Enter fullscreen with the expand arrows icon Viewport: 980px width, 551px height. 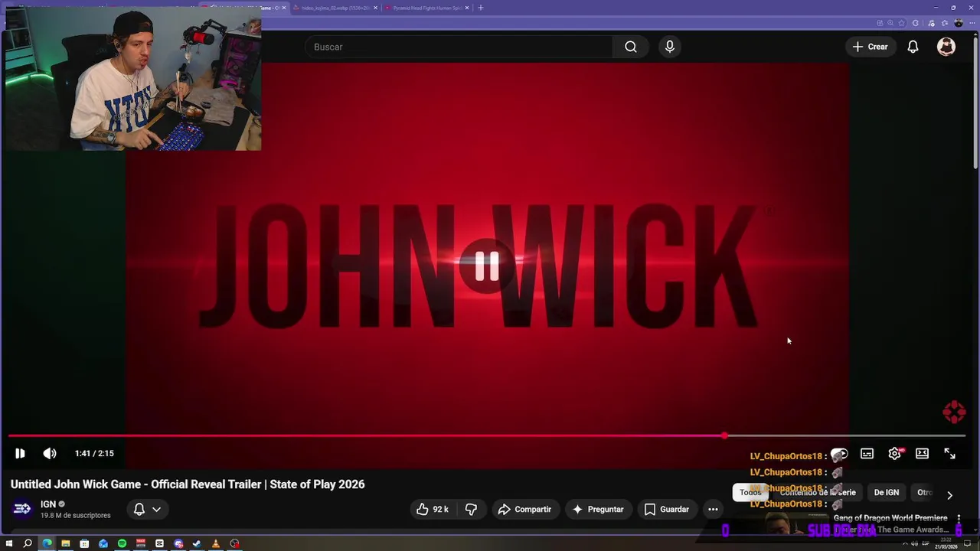(x=949, y=454)
